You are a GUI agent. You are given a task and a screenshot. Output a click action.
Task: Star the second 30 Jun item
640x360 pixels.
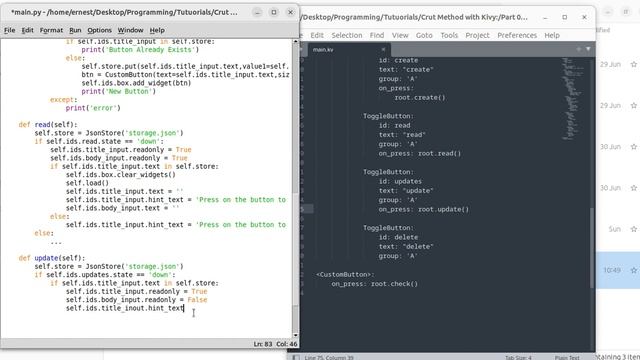(x=633, y=188)
